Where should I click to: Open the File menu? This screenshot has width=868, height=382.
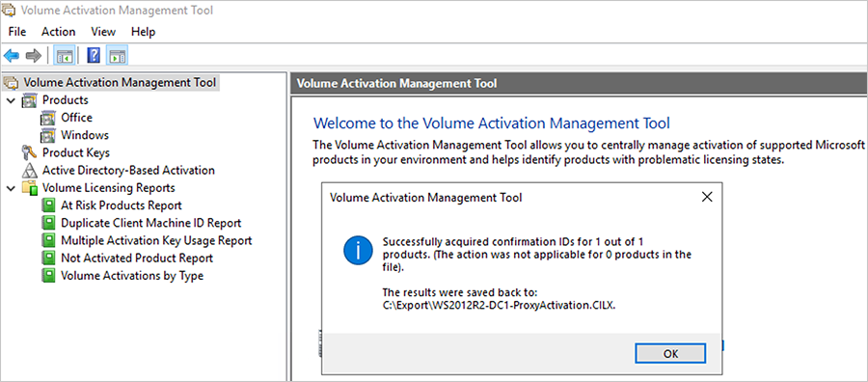17,32
